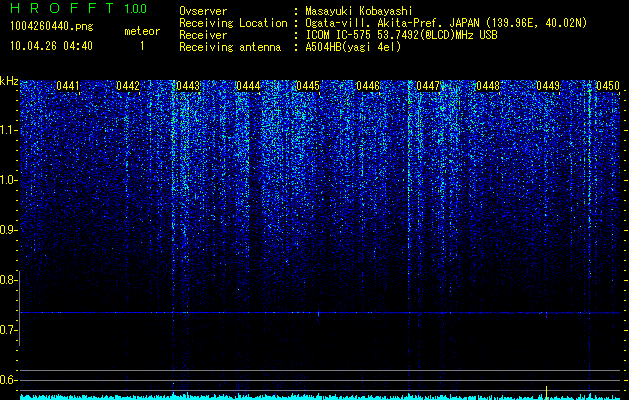Click the 0446 time marker
Image resolution: width=629 pixels, height=400 pixels.
pos(368,86)
